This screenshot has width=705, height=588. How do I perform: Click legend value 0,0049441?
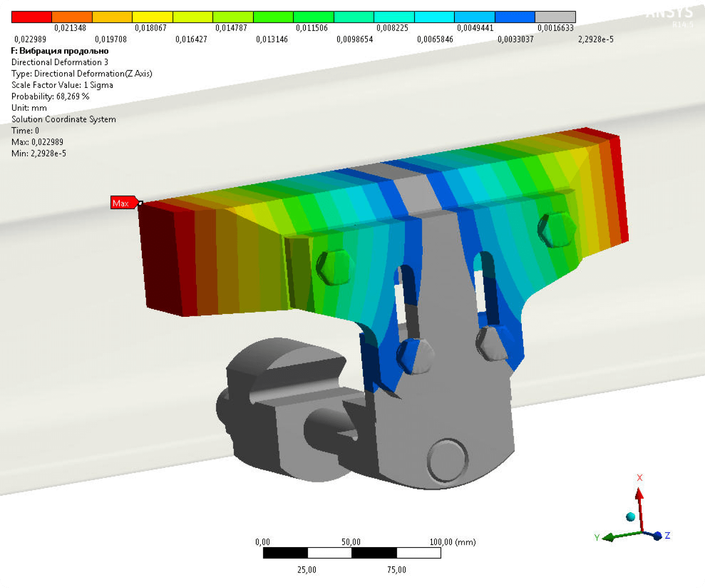pos(475,28)
